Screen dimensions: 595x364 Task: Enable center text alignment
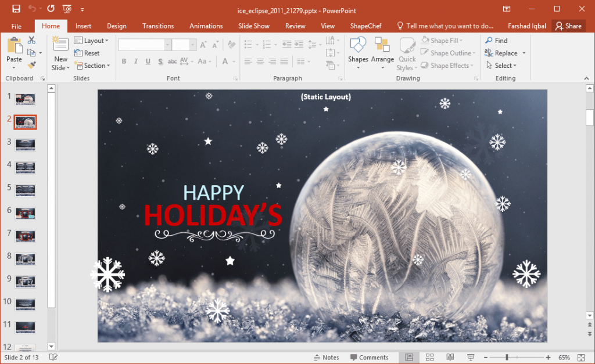[260, 61]
